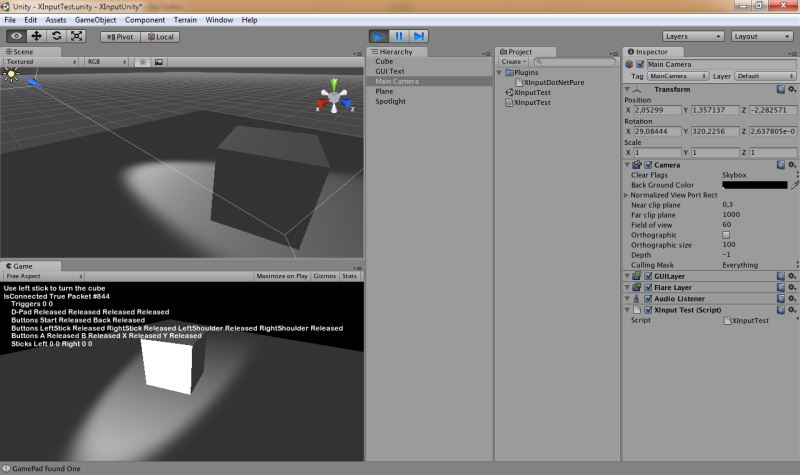800x475 pixels.
Task: Open the Free Aspect dropdown
Action: (43, 276)
